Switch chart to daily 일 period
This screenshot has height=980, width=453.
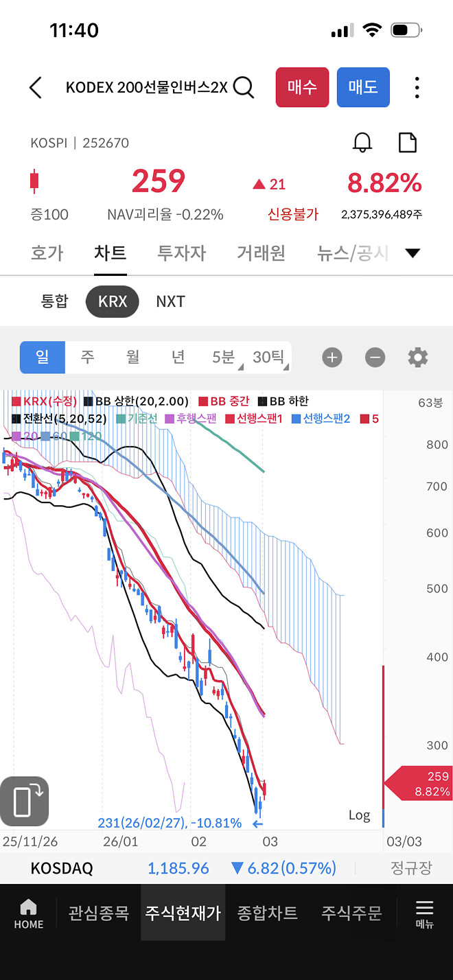point(43,358)
